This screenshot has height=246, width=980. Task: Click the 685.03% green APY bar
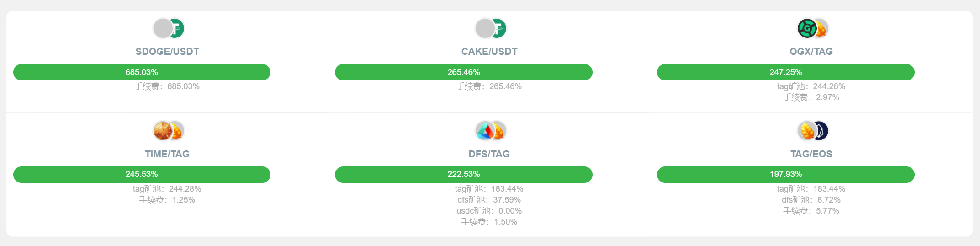(142, 72)
